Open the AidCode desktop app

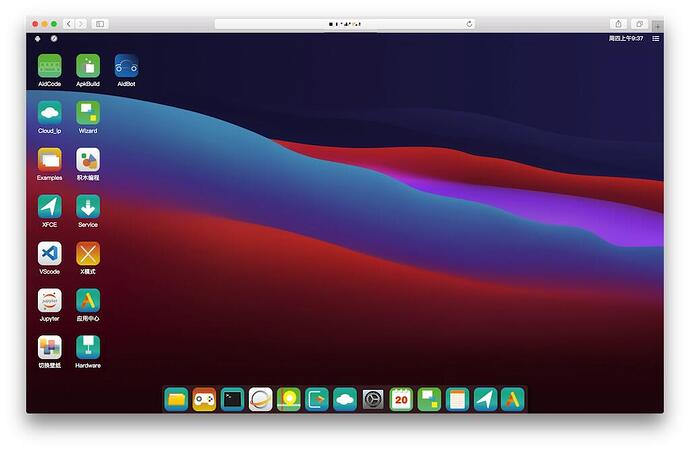[49, 66]
